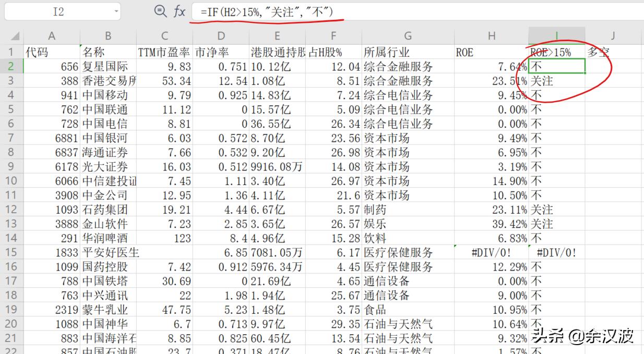Select the cell containing #DIV/0! error
Image resolution: width=644 pixels, height=354 pixels.
556,252
